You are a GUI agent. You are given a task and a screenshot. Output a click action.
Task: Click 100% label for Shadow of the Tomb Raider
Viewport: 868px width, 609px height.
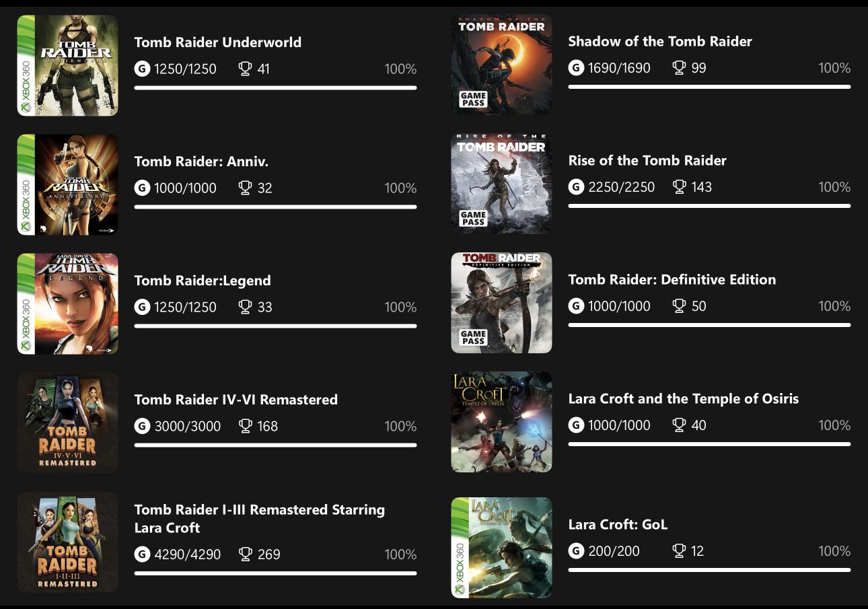(834, 68)
